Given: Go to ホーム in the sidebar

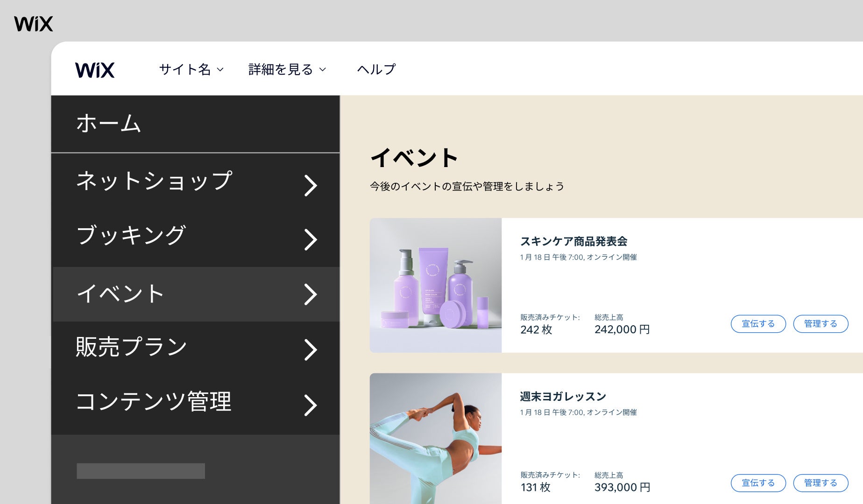Looking at the screenshot, I should (108, 123).
